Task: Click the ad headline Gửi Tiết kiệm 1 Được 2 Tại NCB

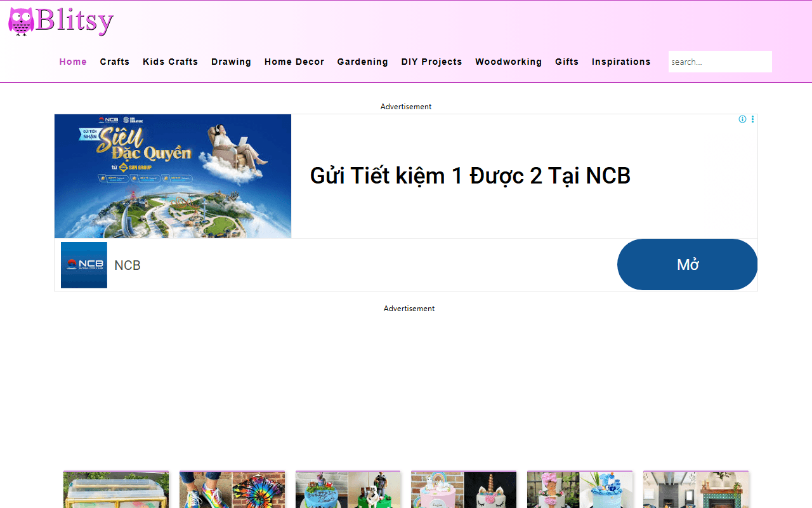Action: [x=470, y=176]
